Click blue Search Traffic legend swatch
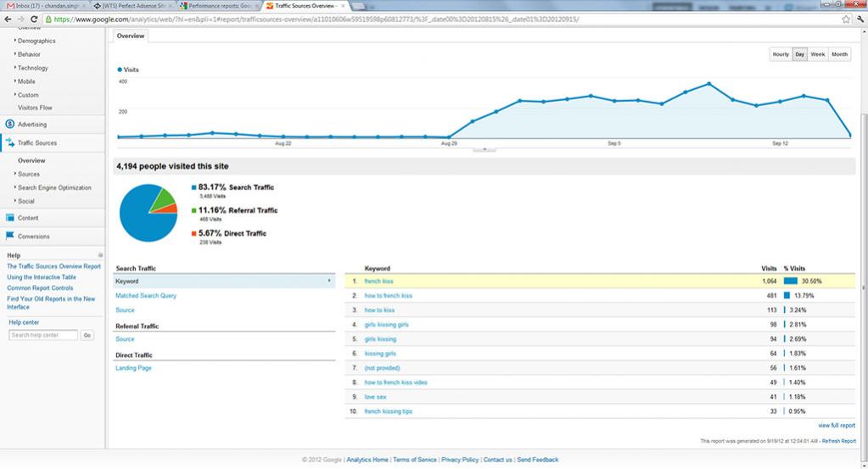 pos(193,187)
